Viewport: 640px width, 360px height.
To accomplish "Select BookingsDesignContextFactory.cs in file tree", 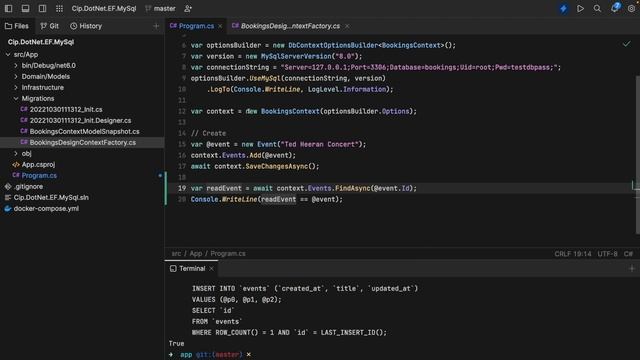I will (x=82, y=142).
